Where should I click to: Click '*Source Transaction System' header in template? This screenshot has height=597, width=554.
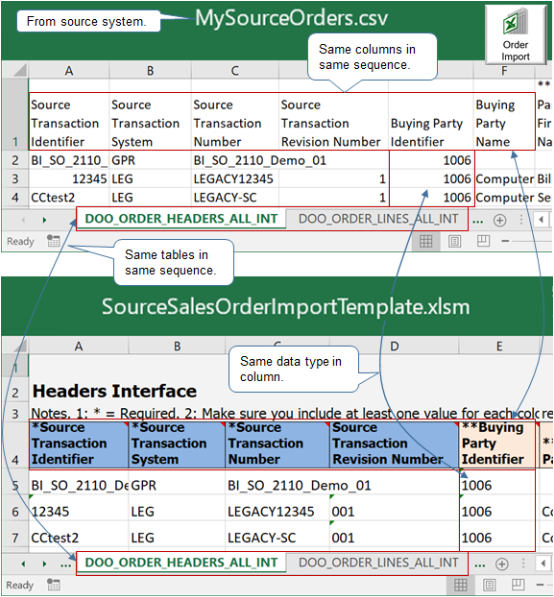pos(177,444)
